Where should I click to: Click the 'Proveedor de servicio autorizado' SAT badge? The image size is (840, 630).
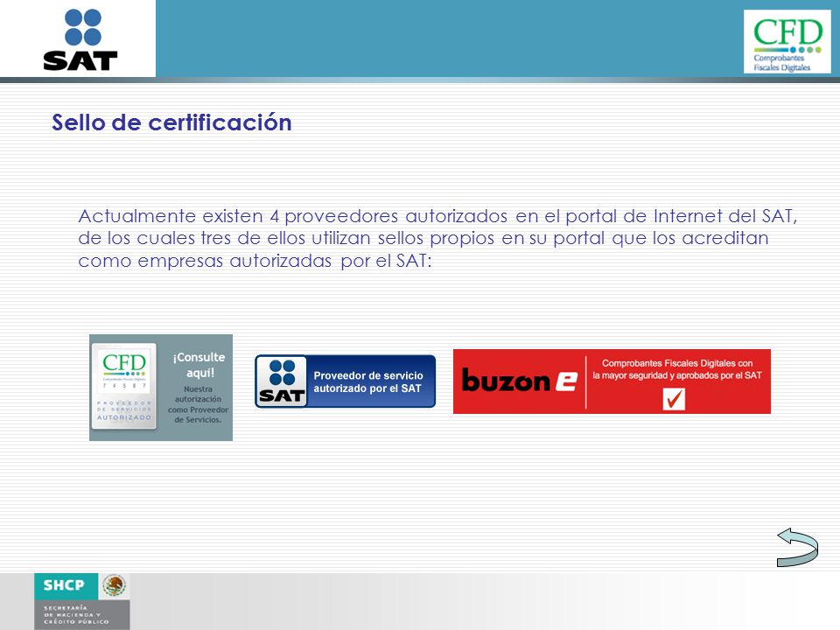(x=345, y=381)
